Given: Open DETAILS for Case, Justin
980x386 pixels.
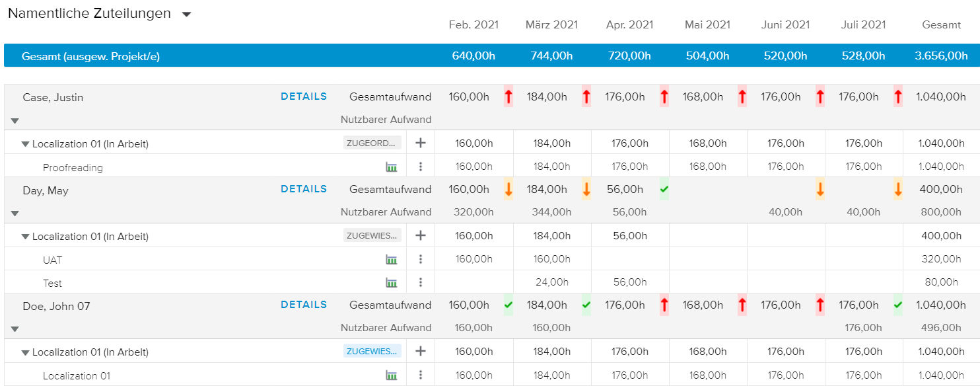Looking at the screenshot, I should coord(304,96).
